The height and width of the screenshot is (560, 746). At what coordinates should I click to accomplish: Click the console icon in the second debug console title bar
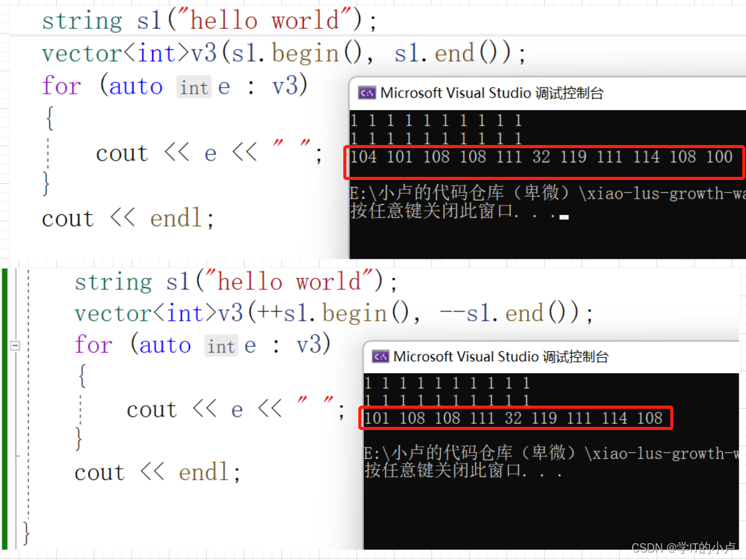pos(379,356)
